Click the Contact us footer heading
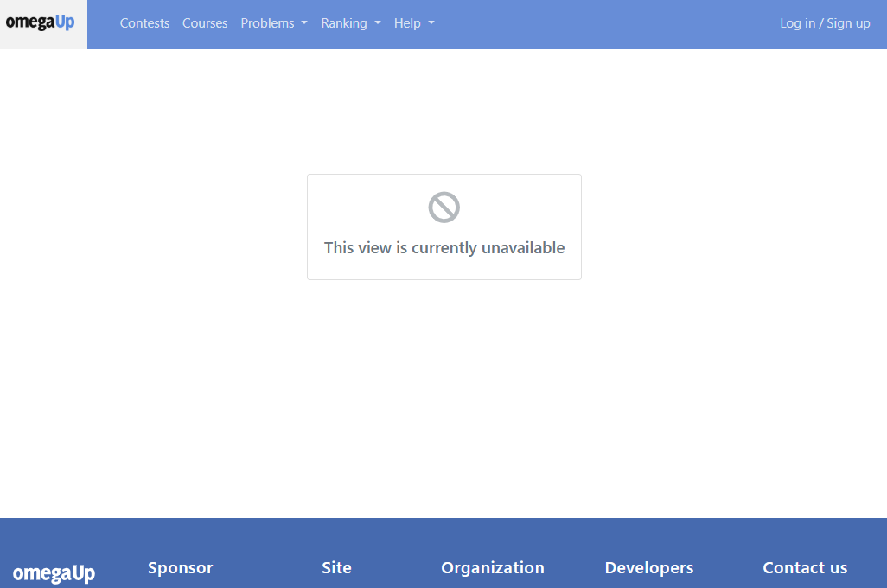The height and width of the screenshot is (588, 887). tap(805, 567)
